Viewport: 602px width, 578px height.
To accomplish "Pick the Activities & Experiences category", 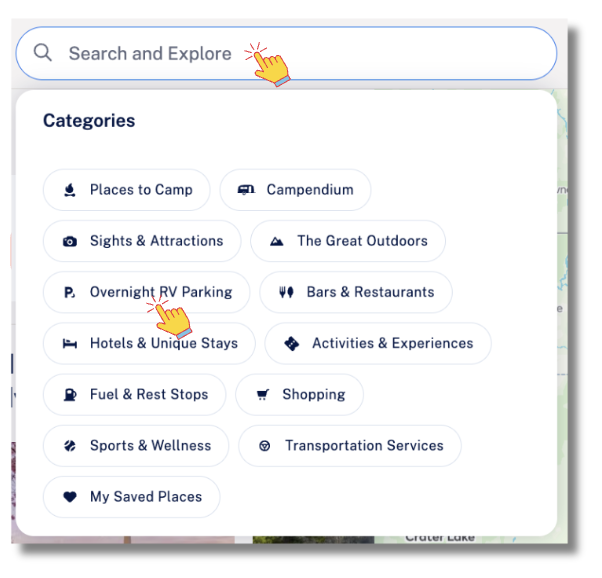I will [x=378, y=343].
